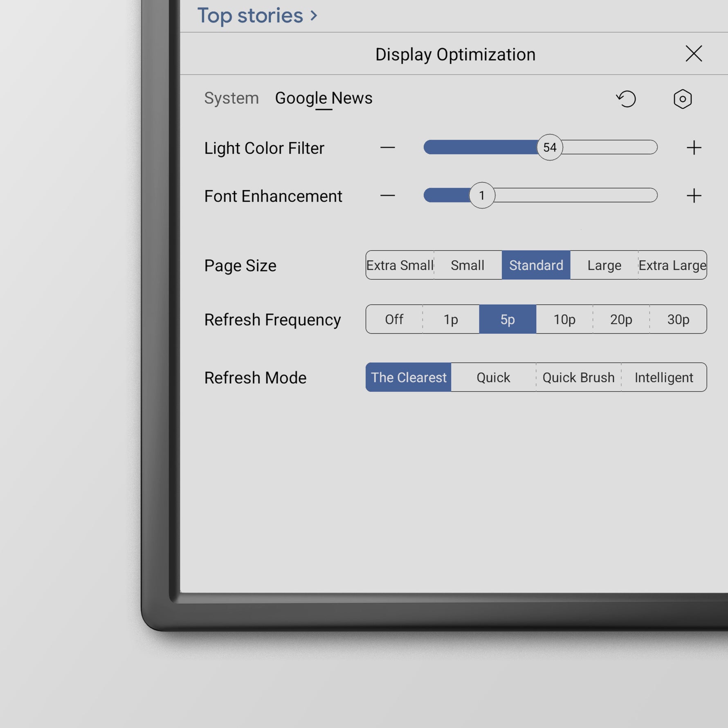
Task: Choose 30p refresh frequency
Action: (x=678, y=319)
